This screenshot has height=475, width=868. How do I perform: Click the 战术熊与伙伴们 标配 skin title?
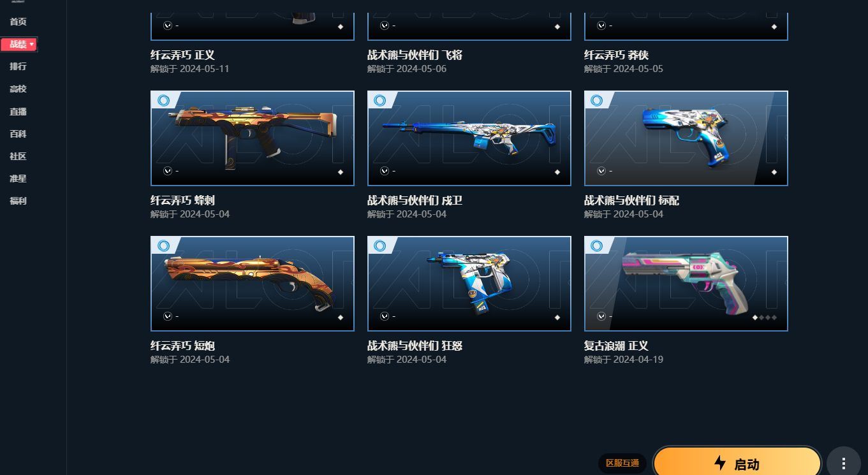click(631, 200)
